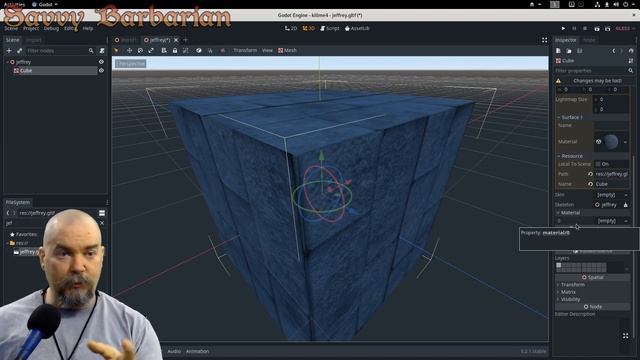The width and height of the screenshot is (640, 360).
Task: Open the Perspective view menu button
Action: click(x=130, y=64)
